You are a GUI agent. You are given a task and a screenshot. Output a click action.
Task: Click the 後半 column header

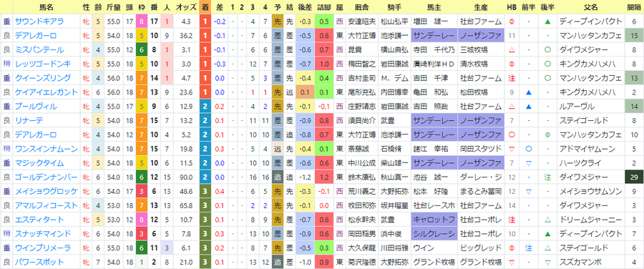[x=548, y=7]
